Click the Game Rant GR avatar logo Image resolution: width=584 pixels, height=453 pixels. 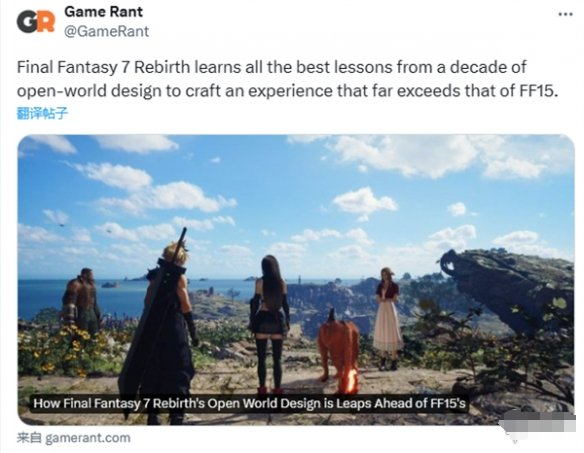coord(36,21)
